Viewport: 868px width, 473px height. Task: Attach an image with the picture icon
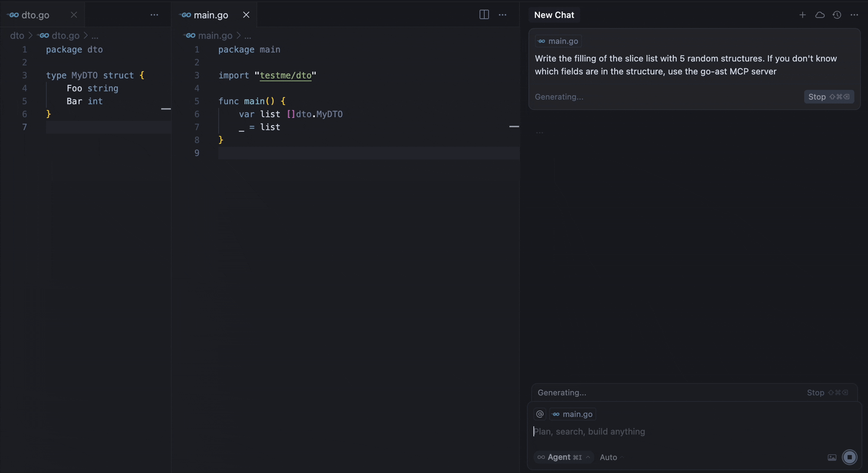click(x=832, y=457)
